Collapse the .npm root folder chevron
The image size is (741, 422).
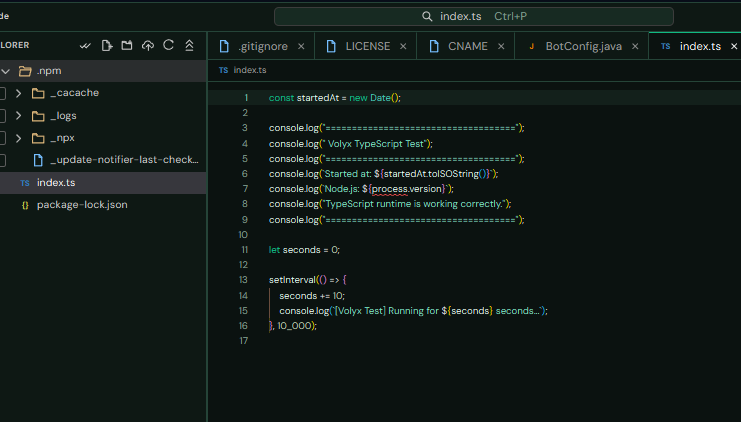pyautogui.click(x=6, y=71)
